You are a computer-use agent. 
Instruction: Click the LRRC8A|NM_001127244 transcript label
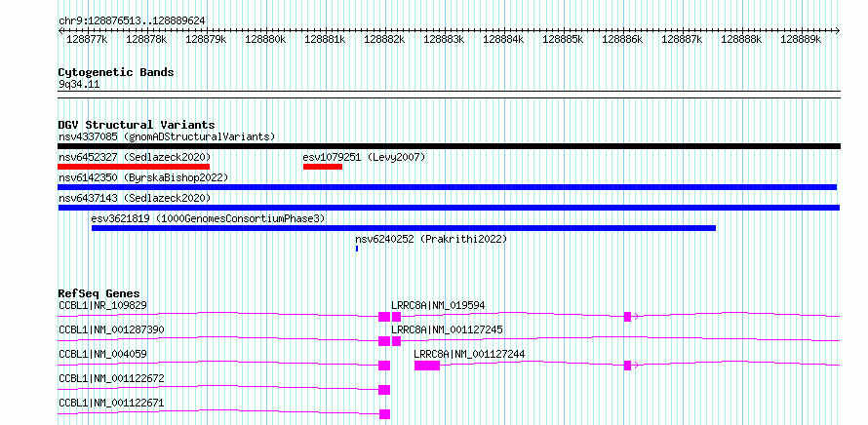469,354
